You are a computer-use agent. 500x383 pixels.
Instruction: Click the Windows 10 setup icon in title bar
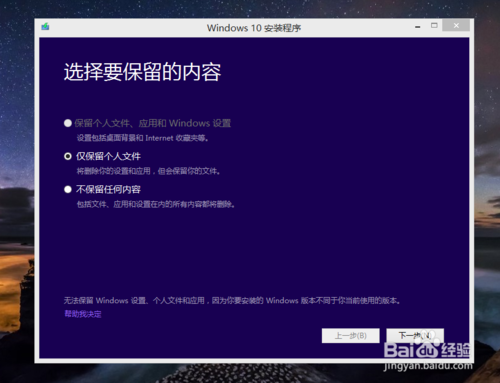pyautogui.click(x=45, y=26)
